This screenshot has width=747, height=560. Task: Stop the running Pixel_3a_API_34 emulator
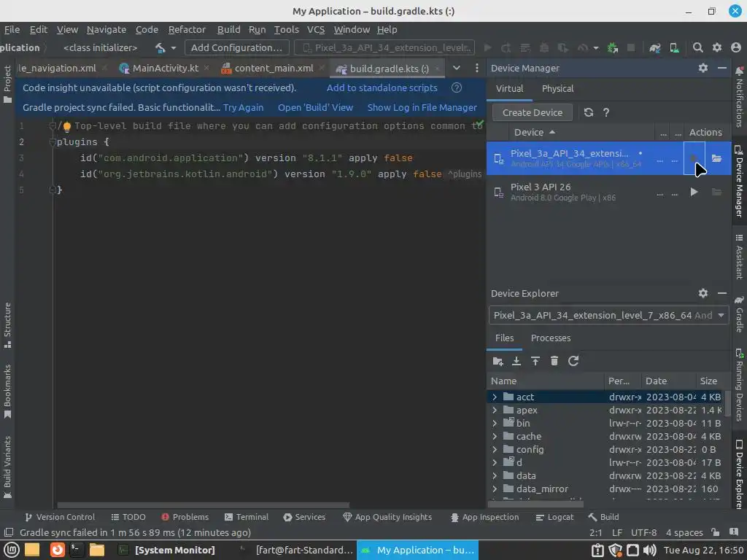(694, 158)
